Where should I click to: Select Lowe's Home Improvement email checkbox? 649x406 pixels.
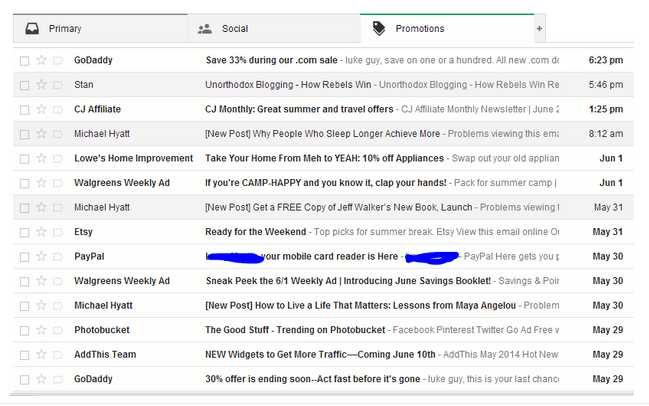click(x=24, y=159)
